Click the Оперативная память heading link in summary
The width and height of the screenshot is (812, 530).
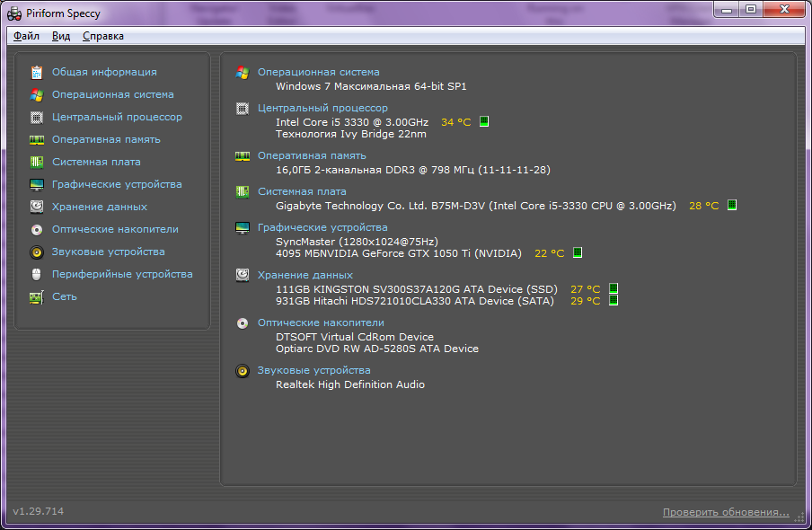tap(312, 155)
